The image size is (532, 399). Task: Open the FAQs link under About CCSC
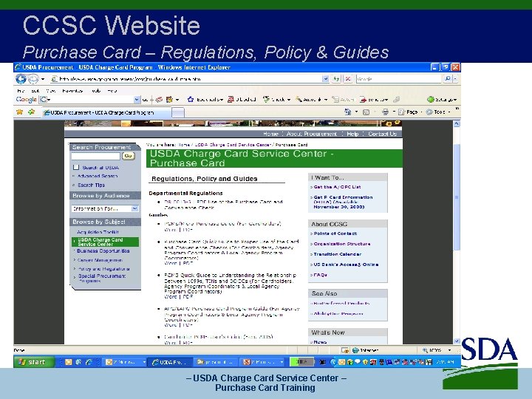click(x=320, y=275)
